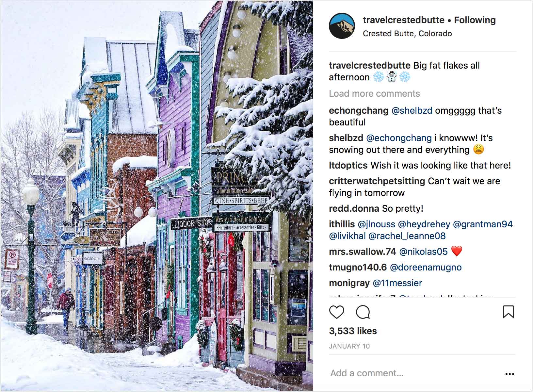The image size is (533, 392).
Task: Like the post with the heart icon
Action: pos(336,312)
